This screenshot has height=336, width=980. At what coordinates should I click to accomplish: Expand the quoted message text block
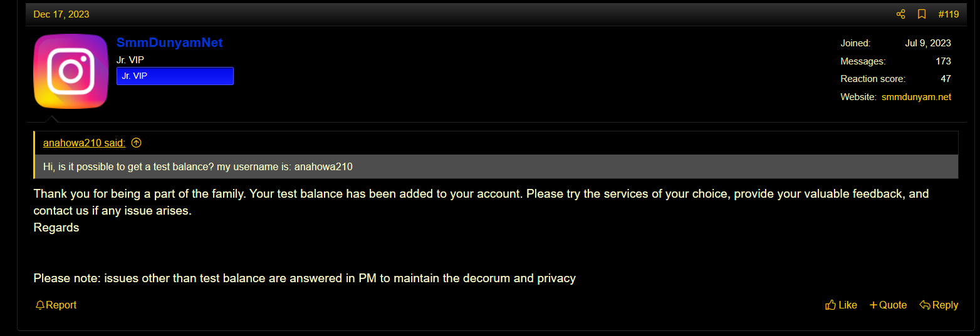[x=497, y=166]
